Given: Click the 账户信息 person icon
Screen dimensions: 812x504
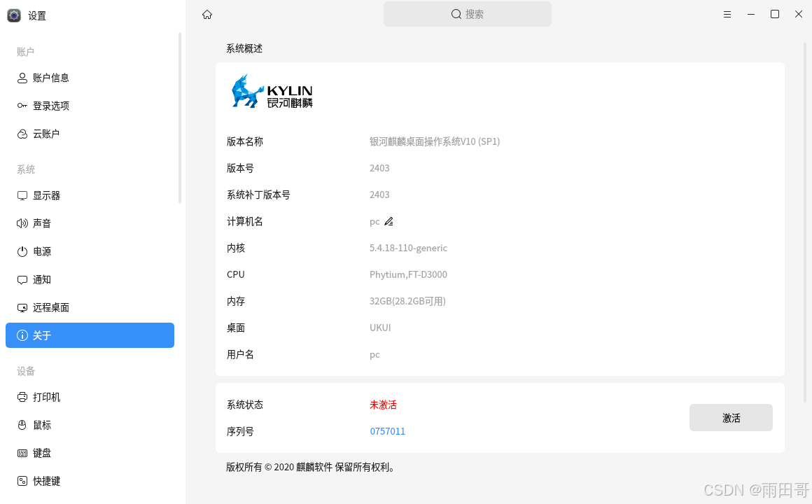Looking at the screenshot, I should [x=22, y=78].
